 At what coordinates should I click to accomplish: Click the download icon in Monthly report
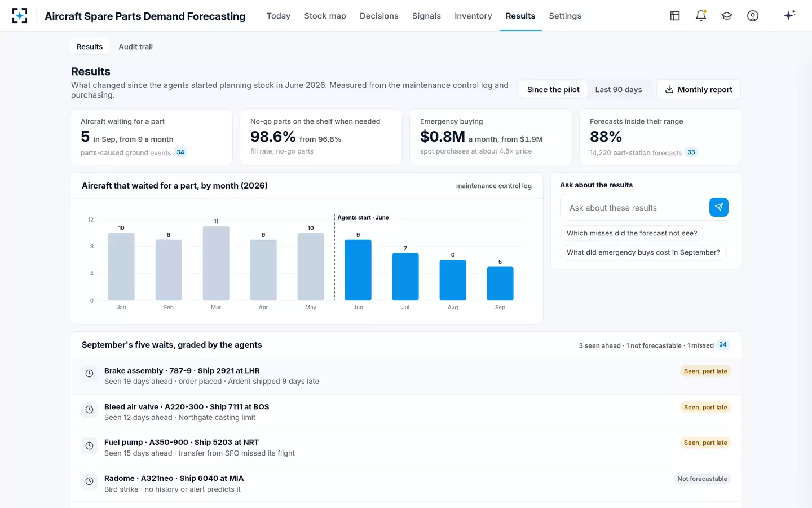669,89
